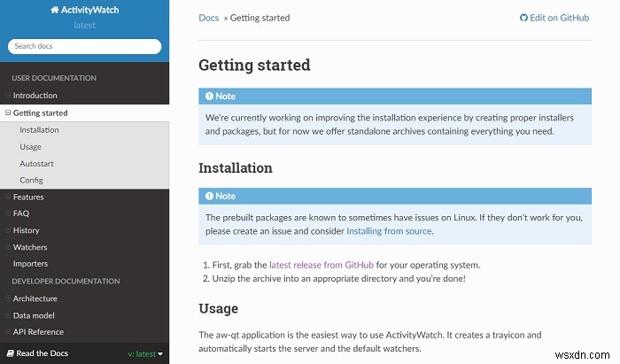Viewport: 620px width, 364px height.
Task: Click the GitHub icon beside Edit on GitHub
Action: (523, 18)
